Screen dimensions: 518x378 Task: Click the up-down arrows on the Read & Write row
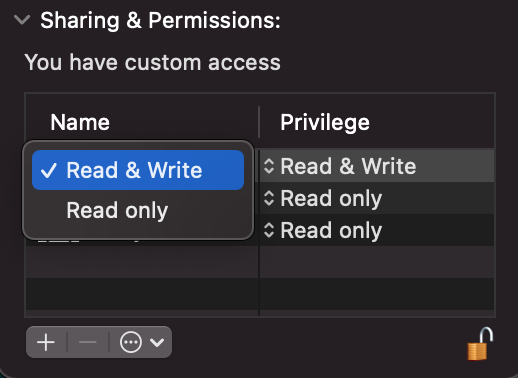pos(269,166)
